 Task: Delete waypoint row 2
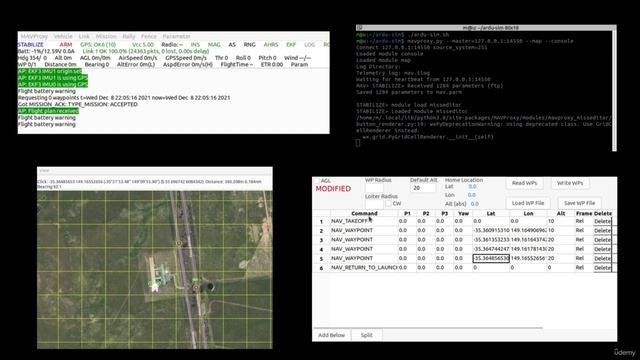(602, 231)
